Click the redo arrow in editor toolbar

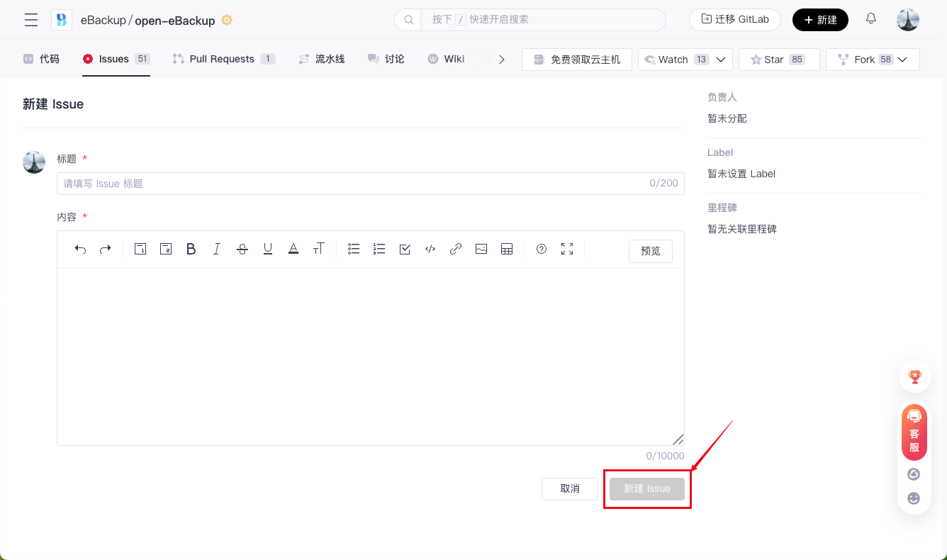(106, 249)
